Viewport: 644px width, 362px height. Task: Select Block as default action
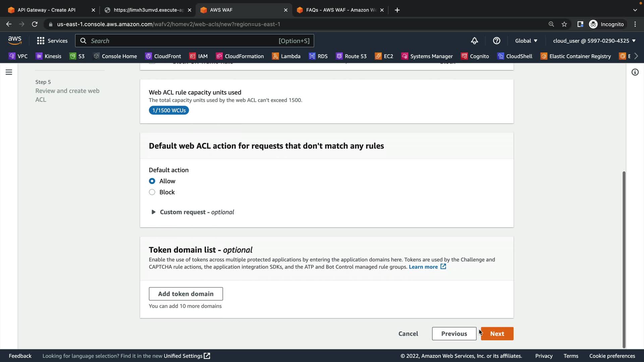tap(152, 192)
